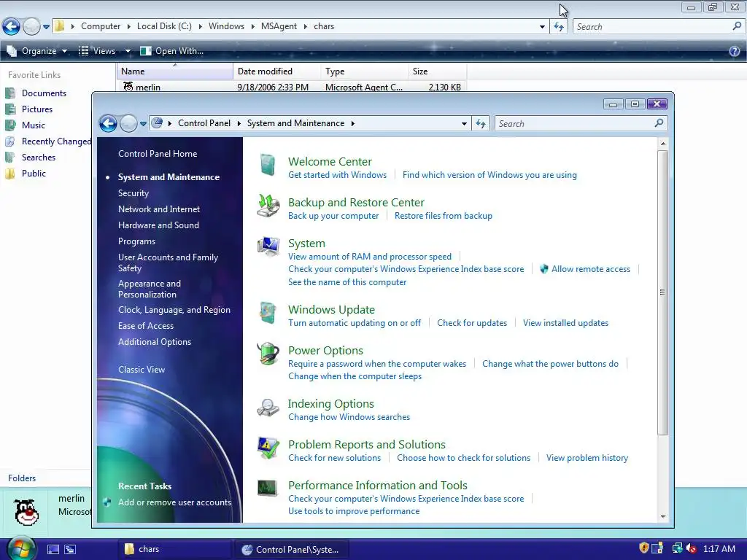Viewport: 747px width, 560px height.
Task: Click Restore files from backup link
Action: [443, 216]
